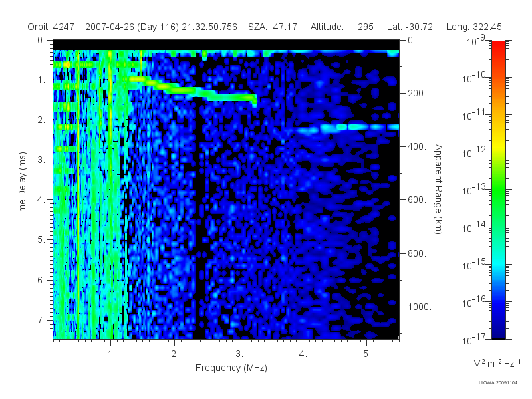Image resolution: width=532 pixels, height=399 pixels.
Task: Click the cyan band of the colorbar
Action: click(x=499, y=263)
